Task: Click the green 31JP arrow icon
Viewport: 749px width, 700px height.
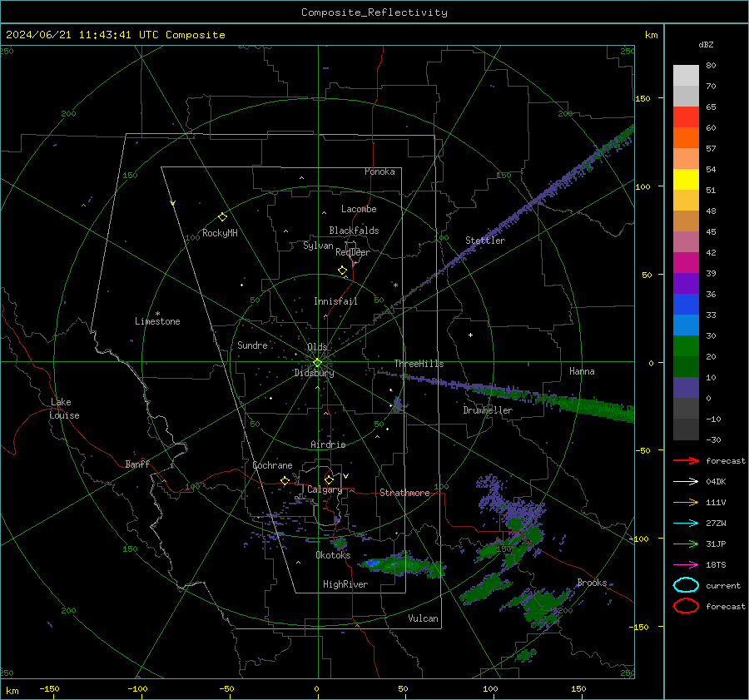Action: pos(686,544)
